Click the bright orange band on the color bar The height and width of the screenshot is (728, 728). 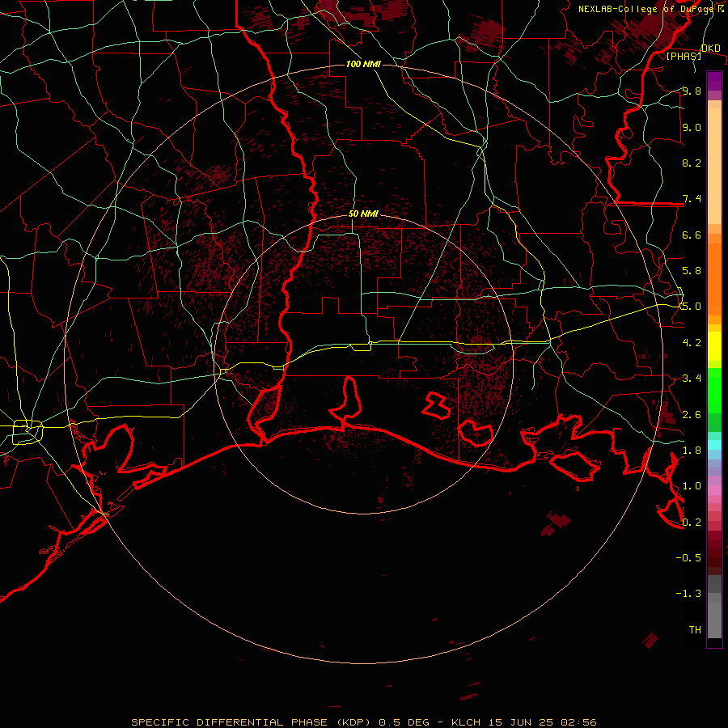(x=714, y=280)
